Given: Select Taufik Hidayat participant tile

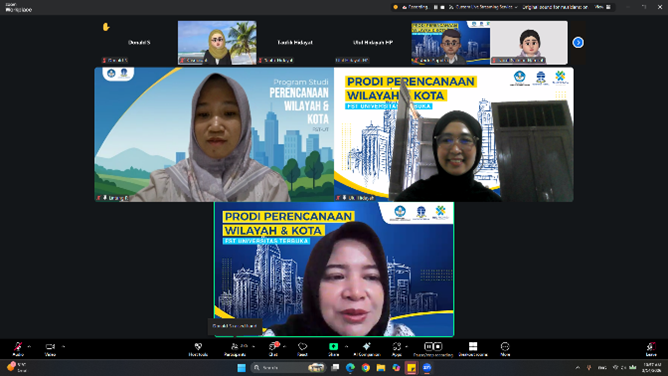Looking at the screenshot, I should pos(295,43).
